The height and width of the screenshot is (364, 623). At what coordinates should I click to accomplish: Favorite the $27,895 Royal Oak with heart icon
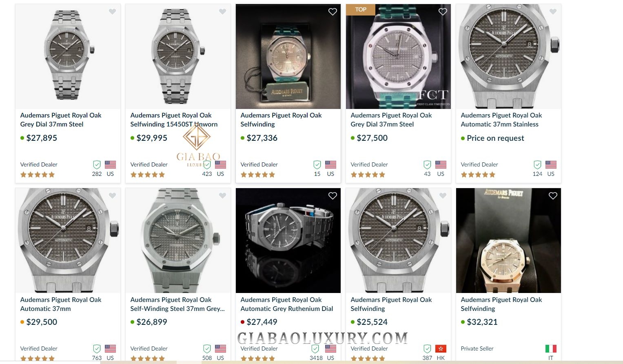point(112,12)
